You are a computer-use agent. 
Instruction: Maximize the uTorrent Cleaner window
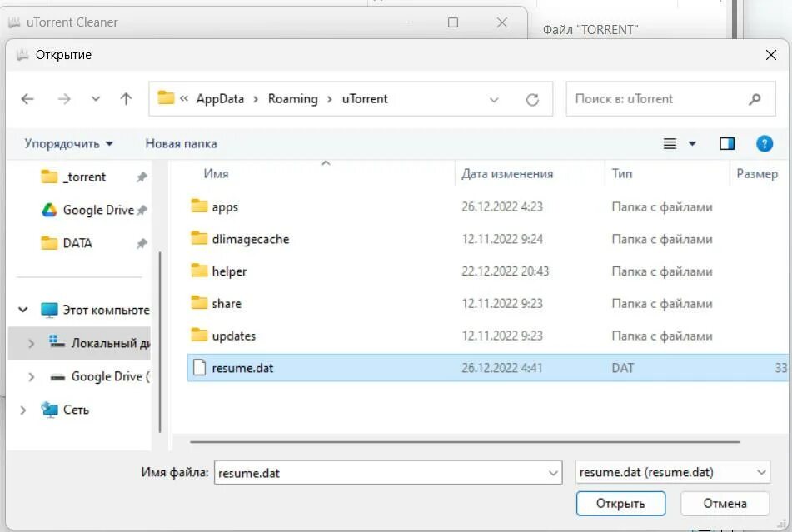[x=453, y=22]
